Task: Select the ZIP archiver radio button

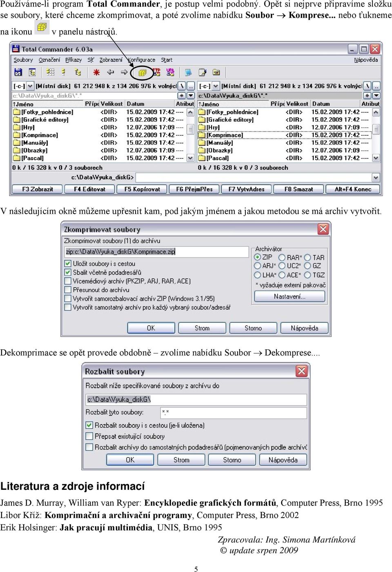Action: click(x=257, y=257)
